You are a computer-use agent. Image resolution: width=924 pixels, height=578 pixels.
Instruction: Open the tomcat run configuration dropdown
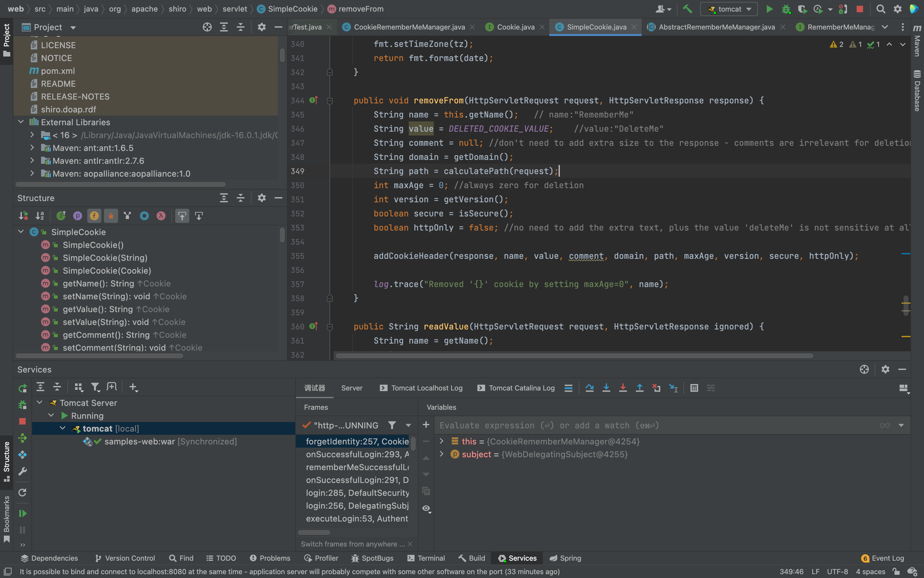[x=729, y=9]
